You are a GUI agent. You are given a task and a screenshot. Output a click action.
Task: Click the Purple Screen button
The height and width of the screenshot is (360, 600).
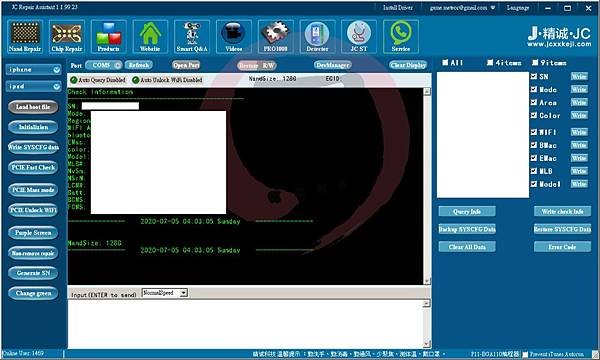(33, 233)
